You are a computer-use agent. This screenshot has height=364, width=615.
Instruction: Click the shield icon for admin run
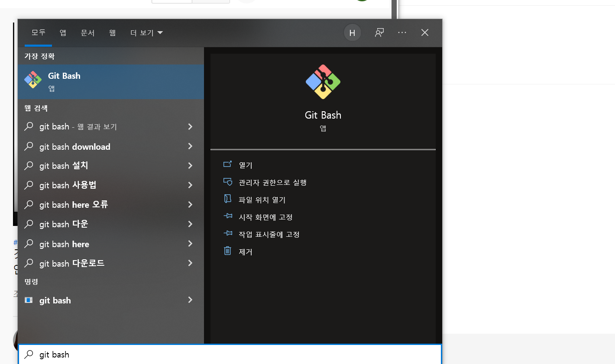228,182
